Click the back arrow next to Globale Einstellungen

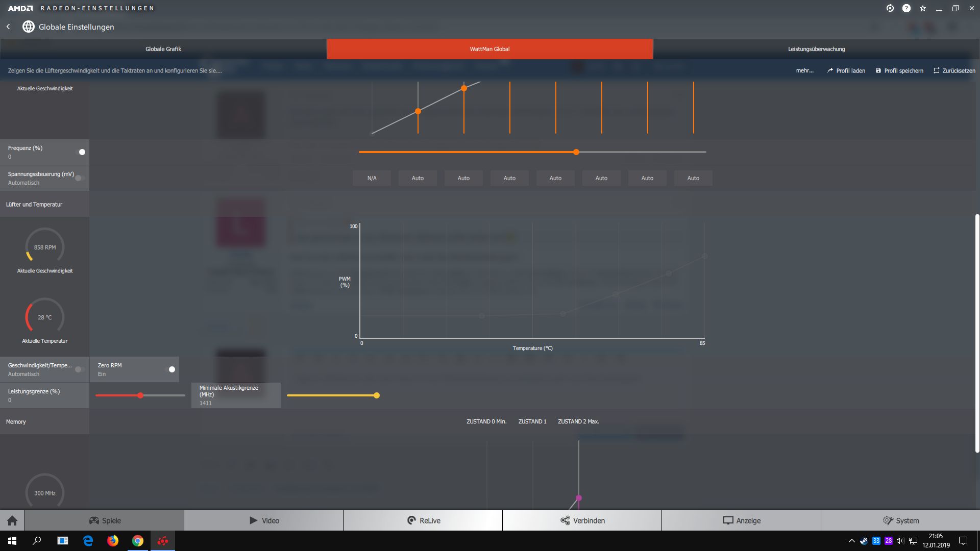(8, 27)
